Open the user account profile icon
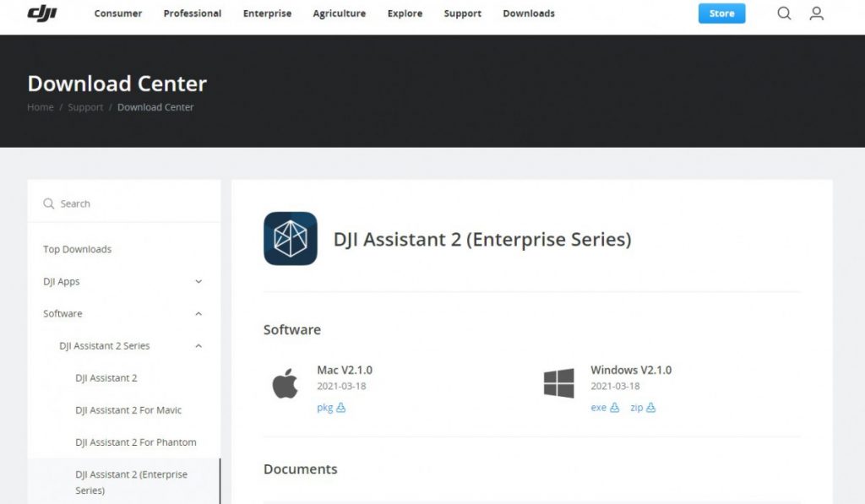The height and width of the screenshot is (504, 865). coord(817,14)
